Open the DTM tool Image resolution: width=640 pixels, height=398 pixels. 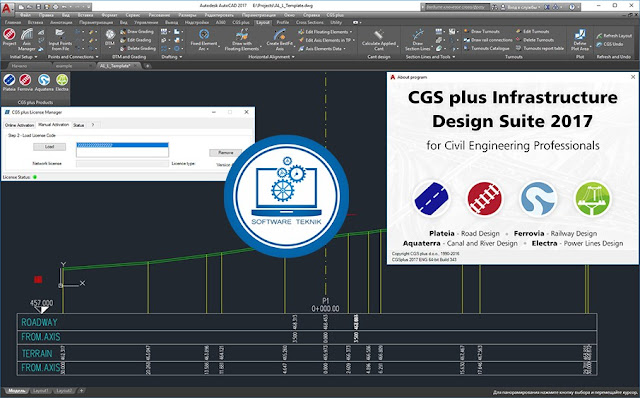point(110,37)
